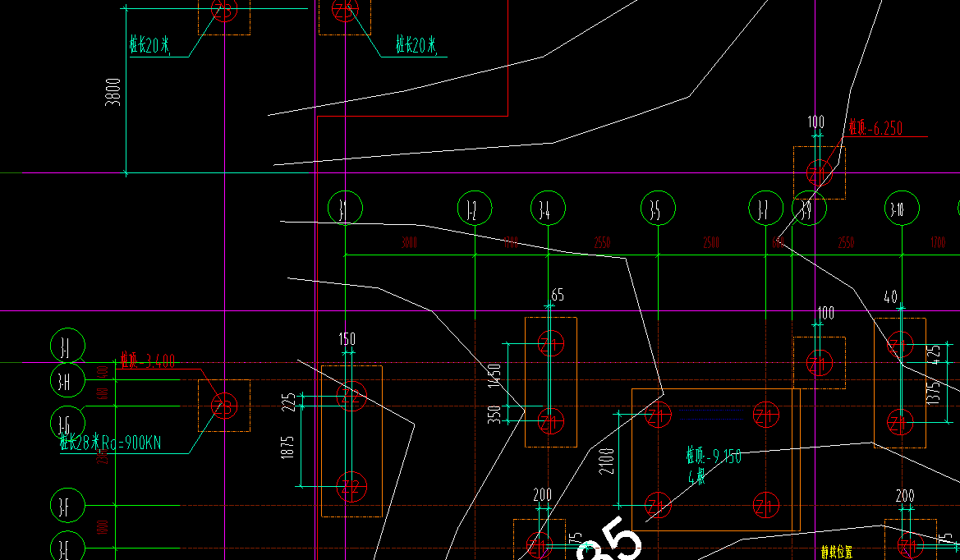Select the '2100' dimension text
This screenshot has height=560, width=960.
(x=606, y=461)
